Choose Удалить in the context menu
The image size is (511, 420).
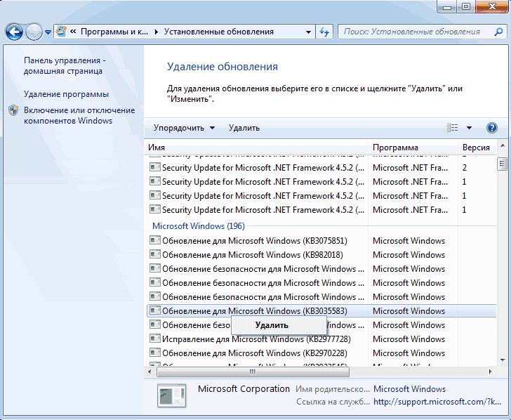click(x=272, y=325)
